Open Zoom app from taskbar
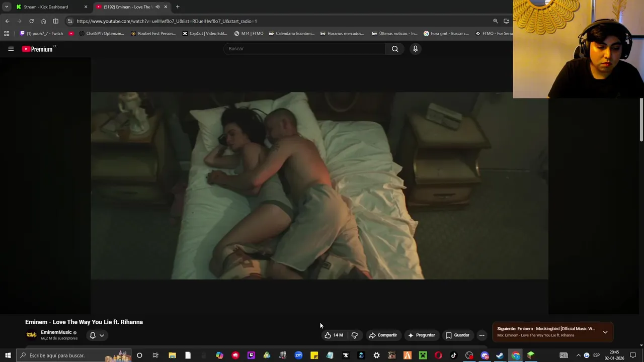The height and width of the screenshot is (362, 644). coord(298,355)
